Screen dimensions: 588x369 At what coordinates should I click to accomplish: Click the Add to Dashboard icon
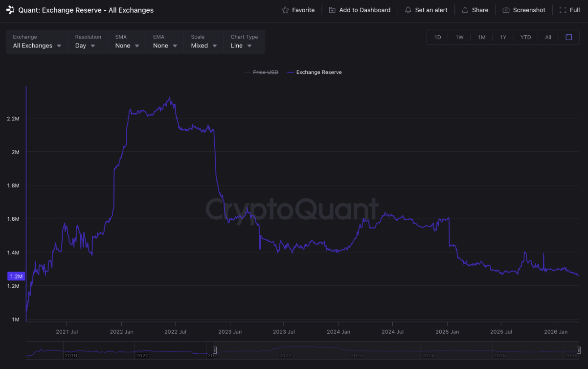click(332, 10)
